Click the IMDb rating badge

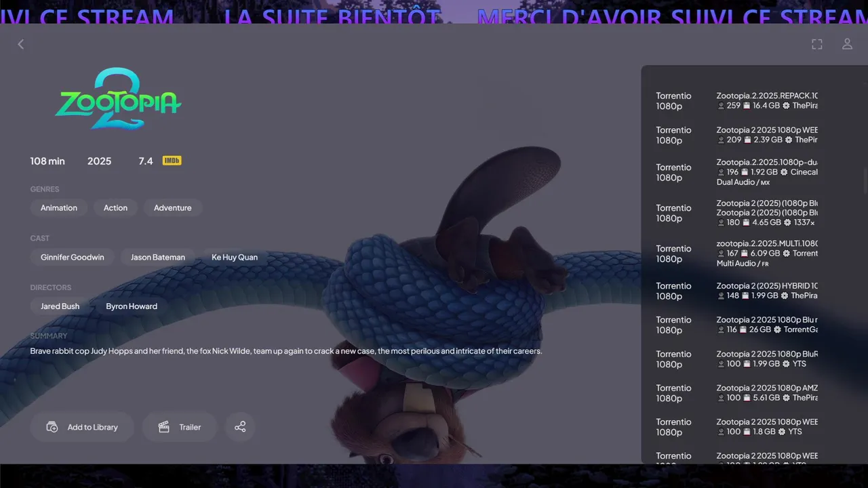click(172, 161)
